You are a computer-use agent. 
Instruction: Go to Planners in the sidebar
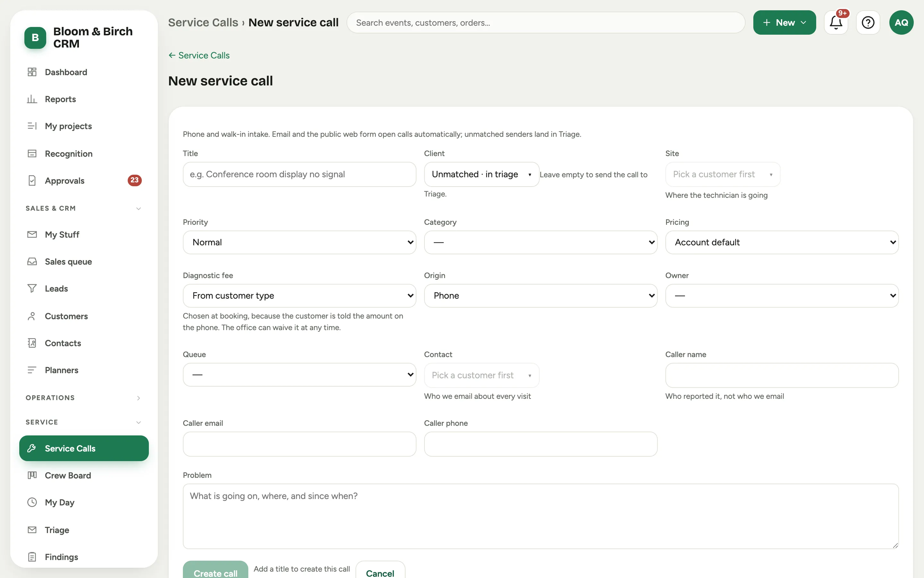pos(84,370)
